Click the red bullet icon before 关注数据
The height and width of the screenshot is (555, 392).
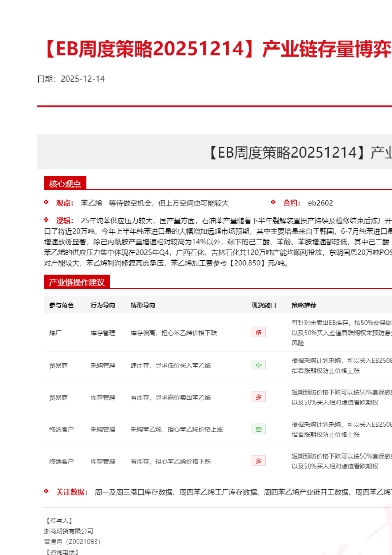[x=46, y=492]
